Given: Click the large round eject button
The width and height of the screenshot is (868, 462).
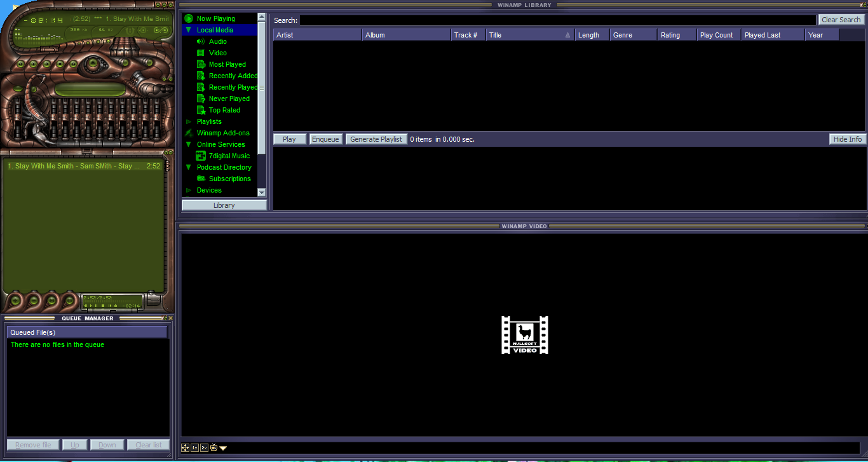Looking at the screenshot, I should (93, 62).
